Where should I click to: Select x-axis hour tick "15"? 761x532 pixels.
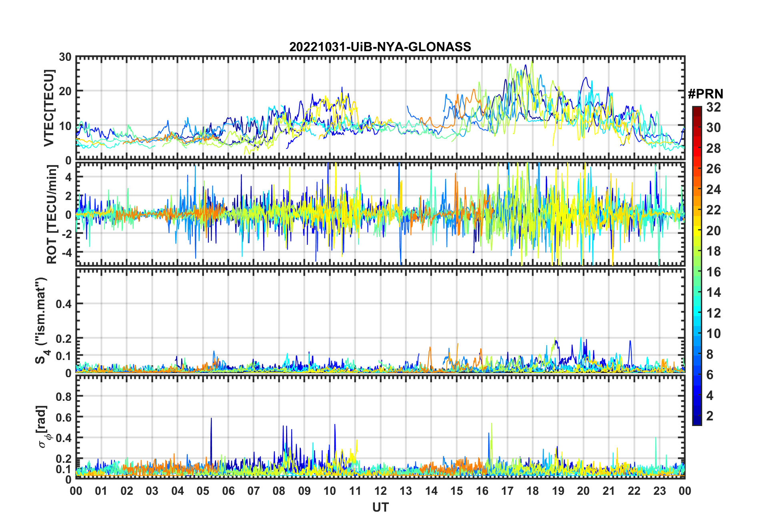click(x=457, y=491)
